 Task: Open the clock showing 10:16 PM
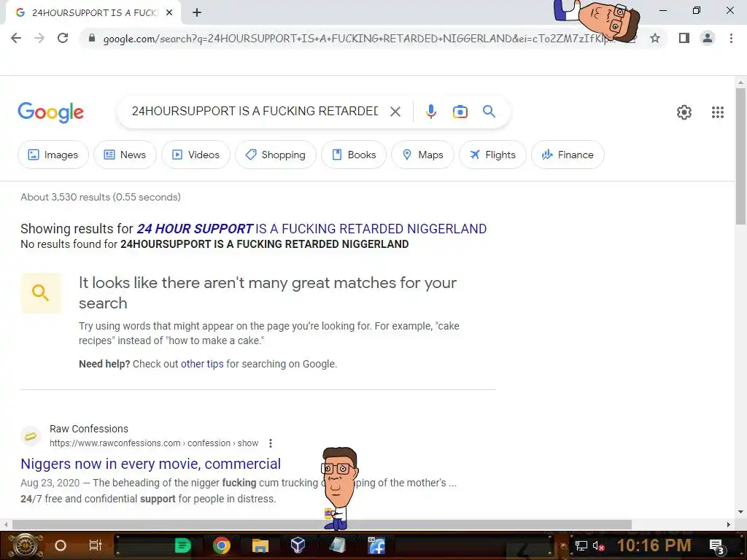pos(654,545)
